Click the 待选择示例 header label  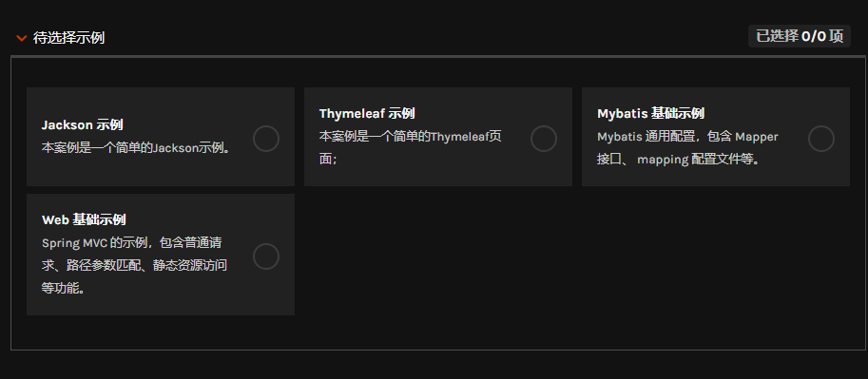coord(68,38)
